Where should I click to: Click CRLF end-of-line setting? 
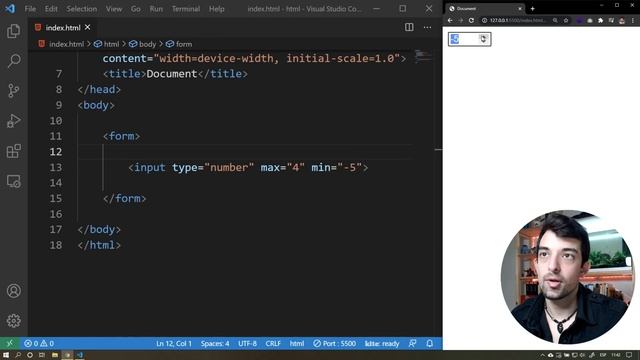(x=273, y=343)
